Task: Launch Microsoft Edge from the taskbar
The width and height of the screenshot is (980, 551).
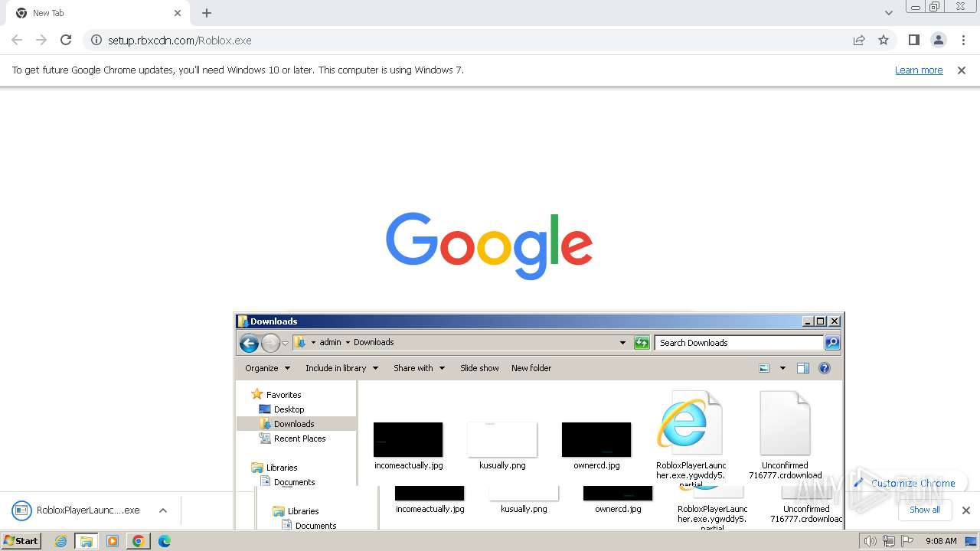Action: (165, 541)
